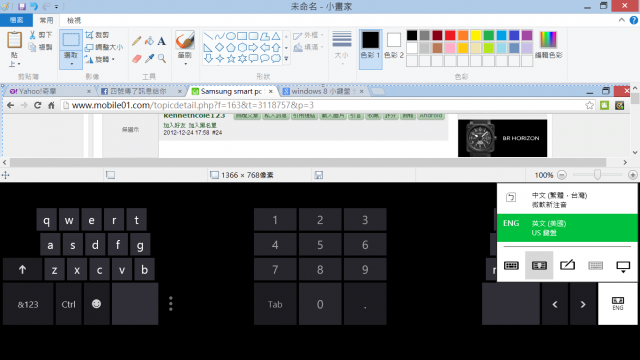Select the Magnifier tool
This screenshot has height=360, width=640.
162,59
